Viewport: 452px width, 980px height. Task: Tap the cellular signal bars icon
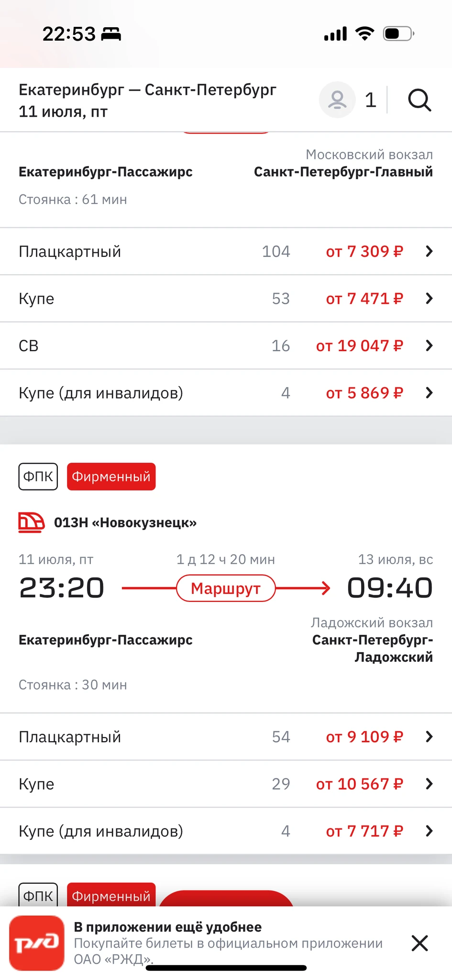pos(335,34)
